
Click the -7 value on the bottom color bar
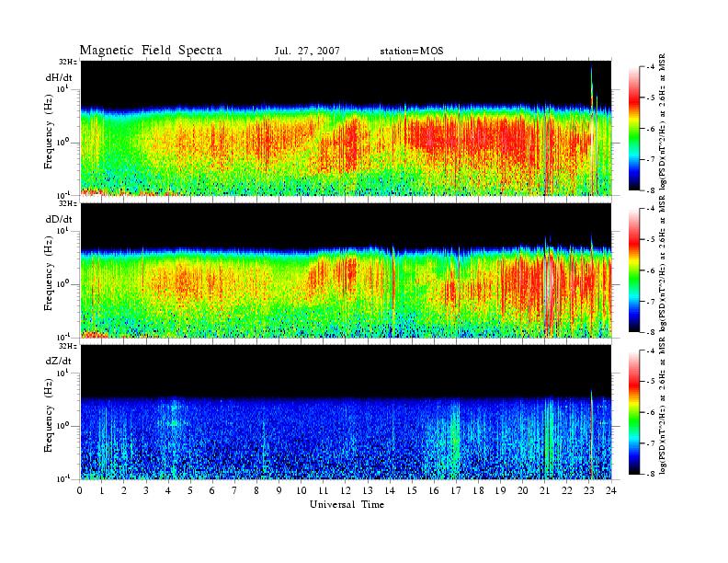pos(651,443)
